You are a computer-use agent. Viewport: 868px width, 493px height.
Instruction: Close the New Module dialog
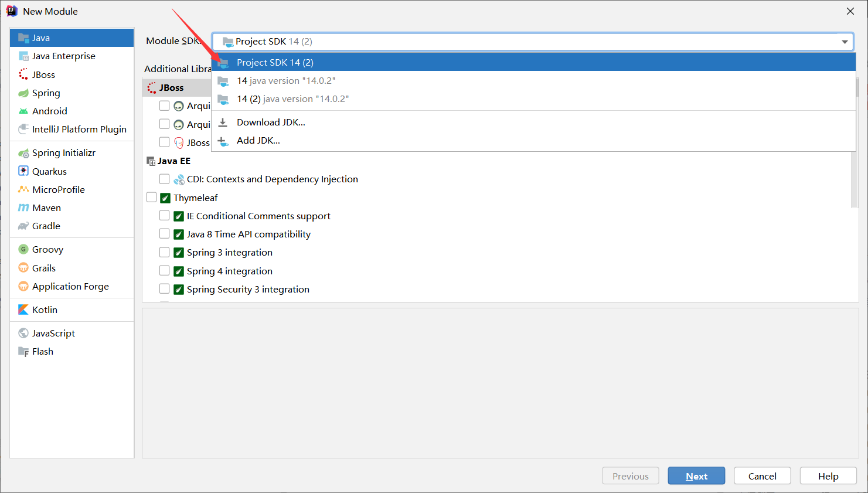pos(850,11)
